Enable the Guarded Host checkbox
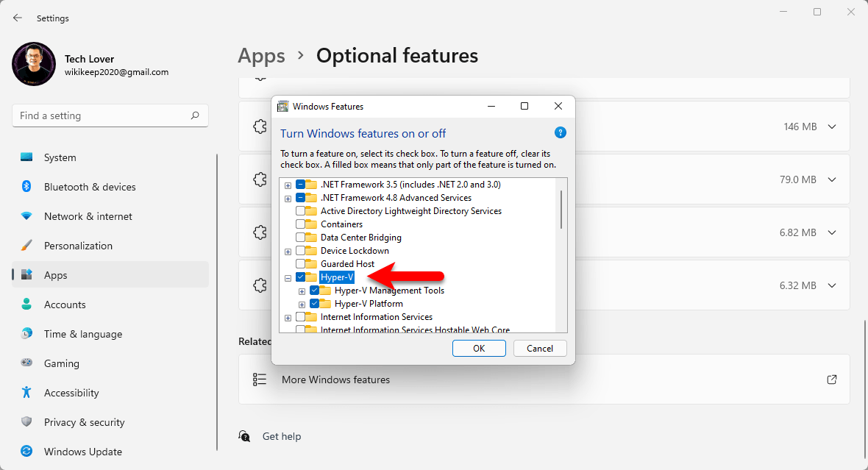Screen dimensions: 868x470 coord(301,264)
